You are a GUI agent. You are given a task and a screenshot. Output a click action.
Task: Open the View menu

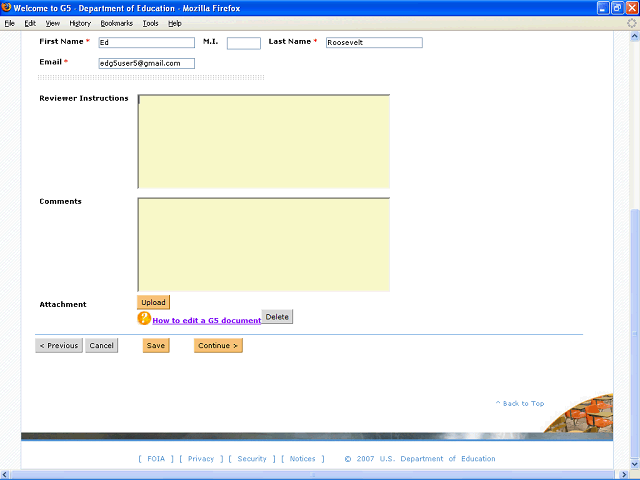pyautogui.click(x=53, y=23)
